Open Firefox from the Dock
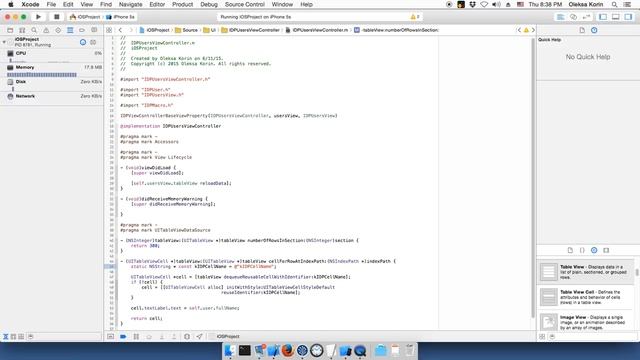The width and height of the screenshot is (640, 360). click(287, 350)
